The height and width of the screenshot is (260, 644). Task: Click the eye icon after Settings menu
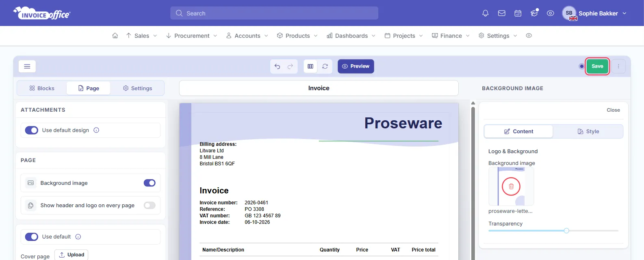(x=529, y=36)
